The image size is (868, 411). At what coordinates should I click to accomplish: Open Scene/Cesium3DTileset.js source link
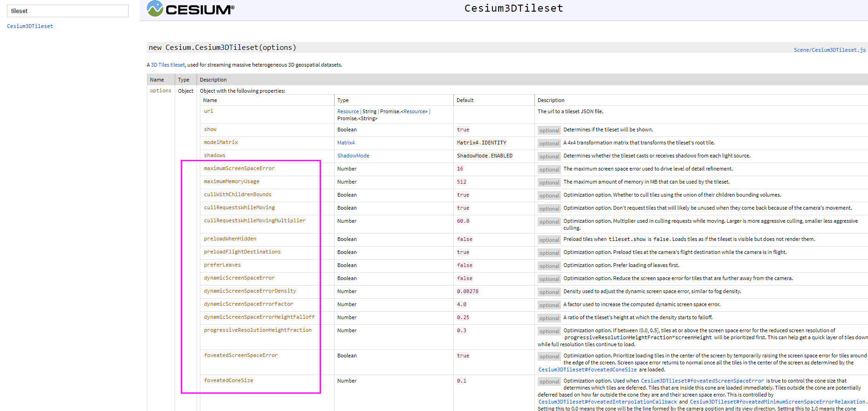[829, 50]
